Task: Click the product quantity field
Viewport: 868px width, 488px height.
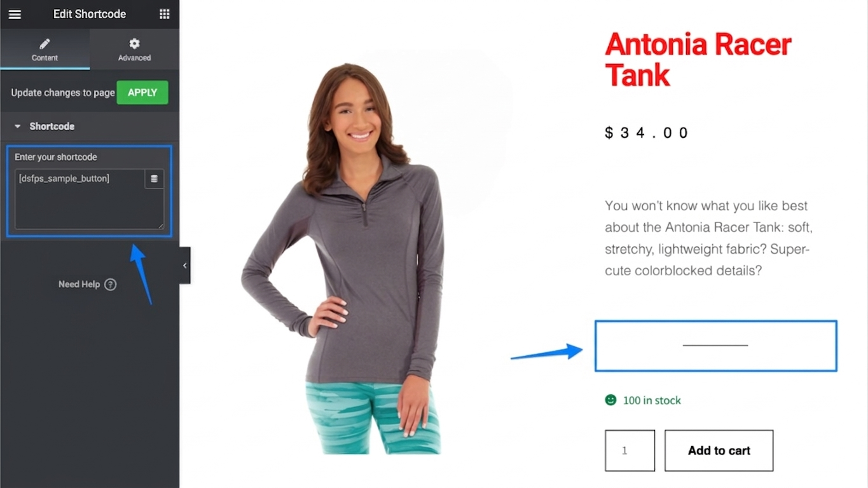Action: coord(630,451)
